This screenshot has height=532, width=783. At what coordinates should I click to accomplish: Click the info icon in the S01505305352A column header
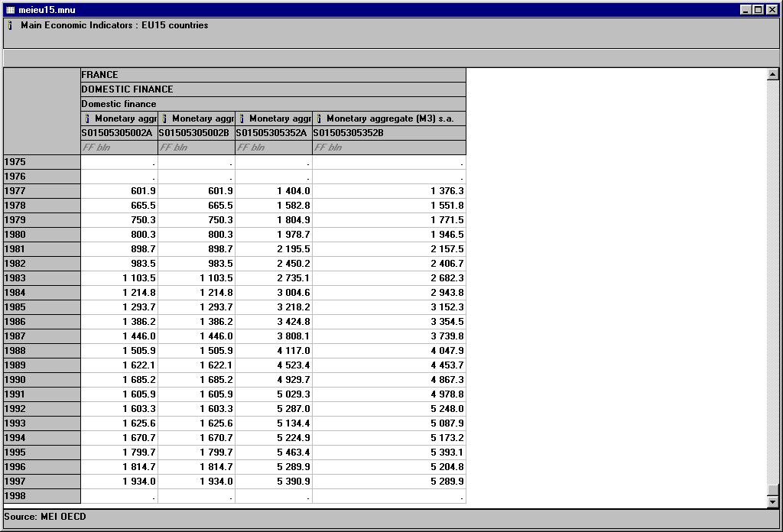242,118
